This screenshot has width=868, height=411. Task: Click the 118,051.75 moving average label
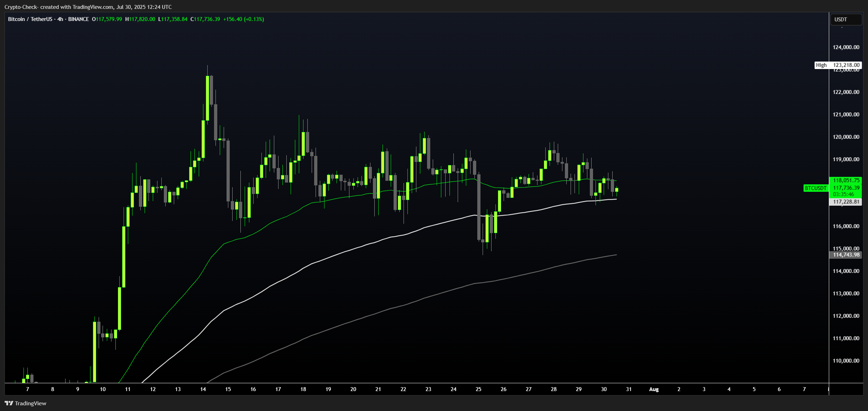[x=846, y=180]
